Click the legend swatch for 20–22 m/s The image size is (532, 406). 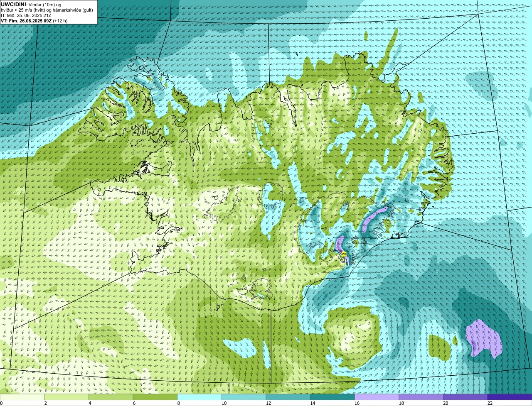(465, 397)
